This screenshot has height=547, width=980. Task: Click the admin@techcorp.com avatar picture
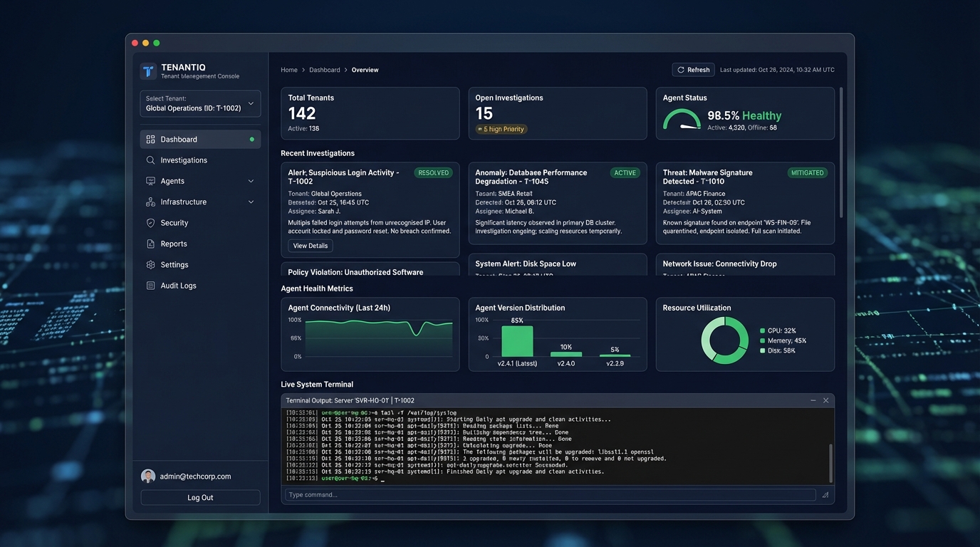[147, 476]
